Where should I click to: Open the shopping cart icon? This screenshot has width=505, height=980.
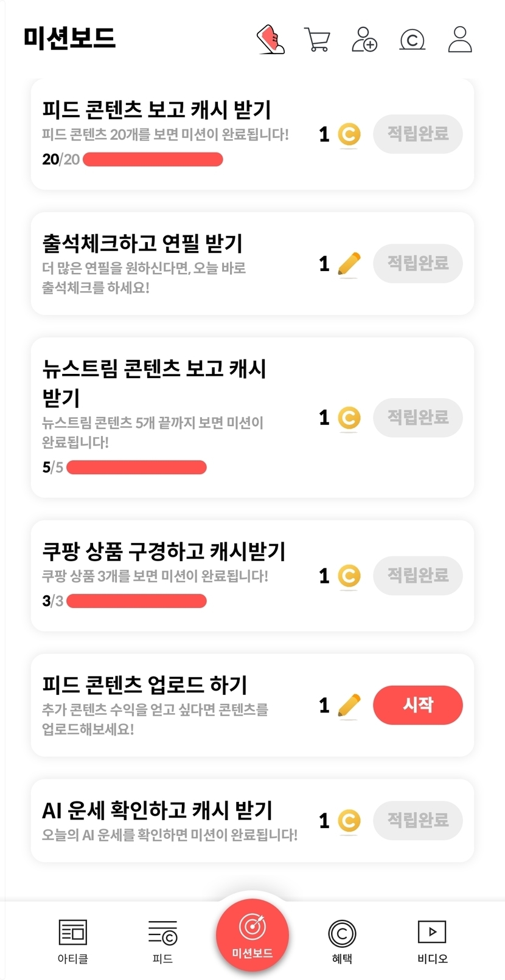pos(317,40)
